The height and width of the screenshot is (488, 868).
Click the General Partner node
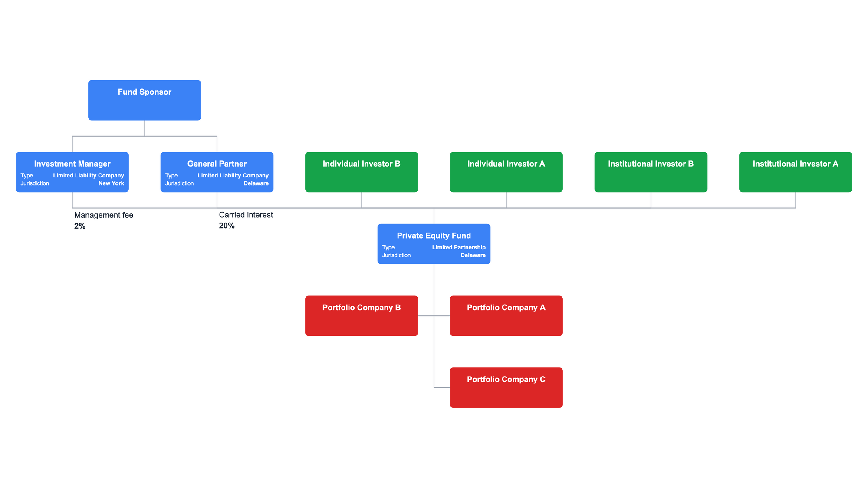coord(217,171)
